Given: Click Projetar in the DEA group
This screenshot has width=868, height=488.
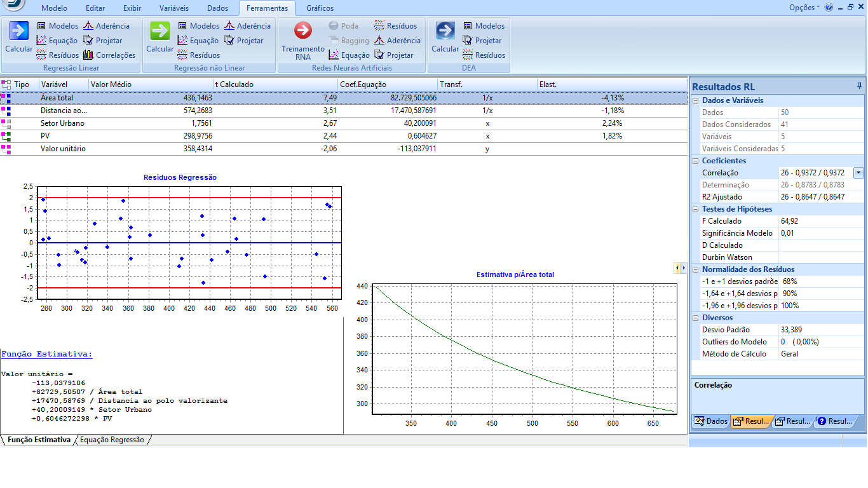Looking at the screenshot, I should pos(482,41).
